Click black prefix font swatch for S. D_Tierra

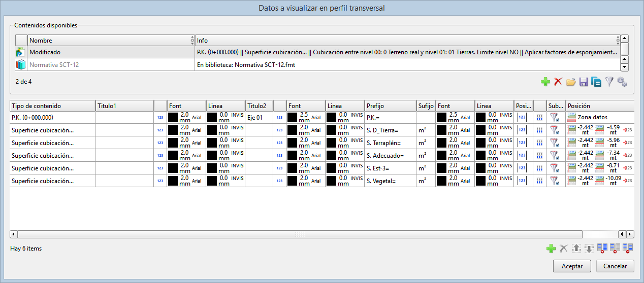443,130
